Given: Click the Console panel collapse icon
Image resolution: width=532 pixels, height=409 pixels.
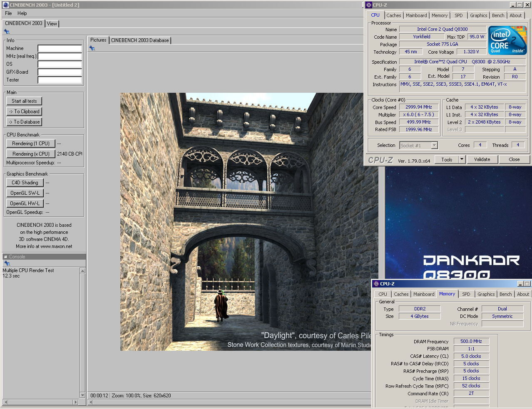Looking at the screenshot, I should pos(5,257).
